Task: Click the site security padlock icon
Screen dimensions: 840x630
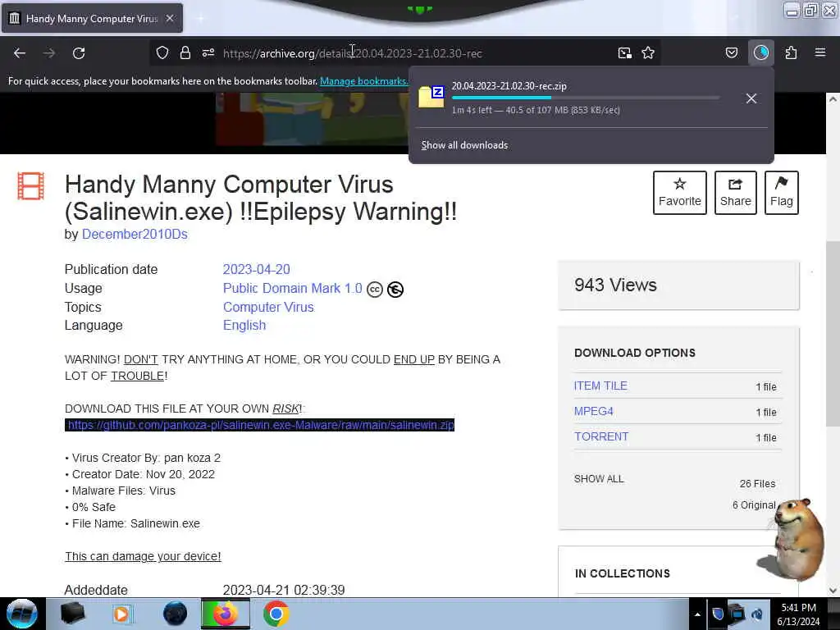Action: click(185, 53)
